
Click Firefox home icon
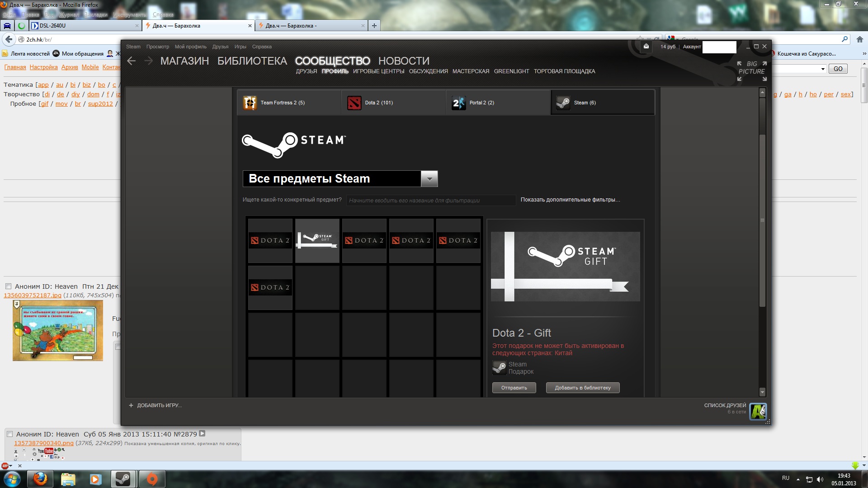click(859, 39)
